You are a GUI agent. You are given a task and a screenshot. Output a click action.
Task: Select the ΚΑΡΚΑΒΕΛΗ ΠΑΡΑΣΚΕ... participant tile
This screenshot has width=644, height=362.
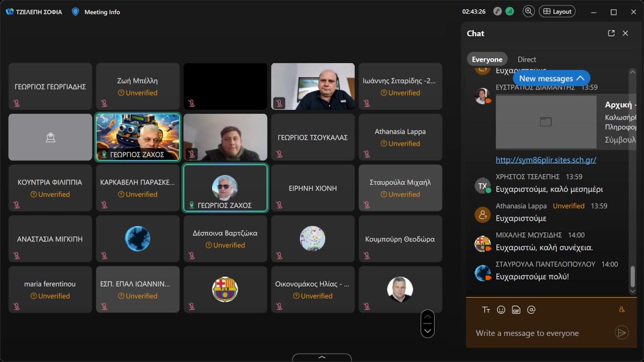(138, 188)
